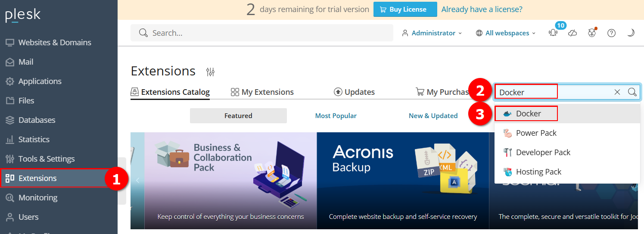
Task: Select Developer Pack from search suggestions
Action: coord(567,152)
